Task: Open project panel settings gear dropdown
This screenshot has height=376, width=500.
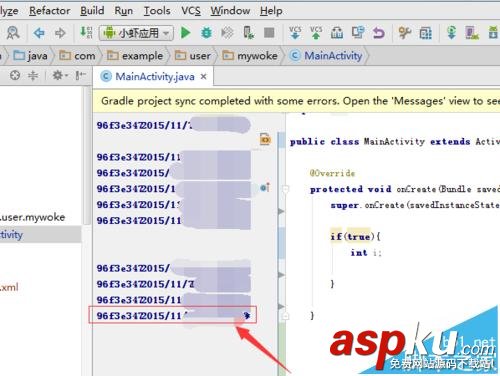Action: click(x=60, y=76)
